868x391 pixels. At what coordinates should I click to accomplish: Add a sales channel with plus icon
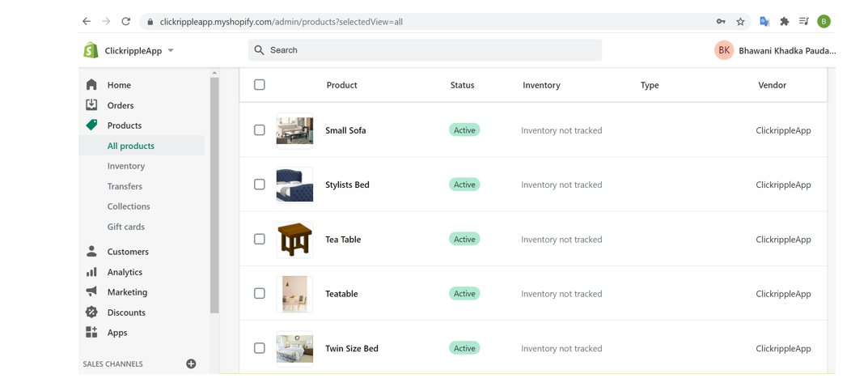[191, 364]
